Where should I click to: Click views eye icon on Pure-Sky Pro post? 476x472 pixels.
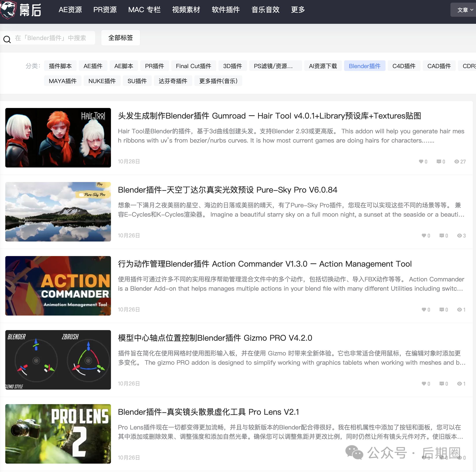tap(459, 236)
